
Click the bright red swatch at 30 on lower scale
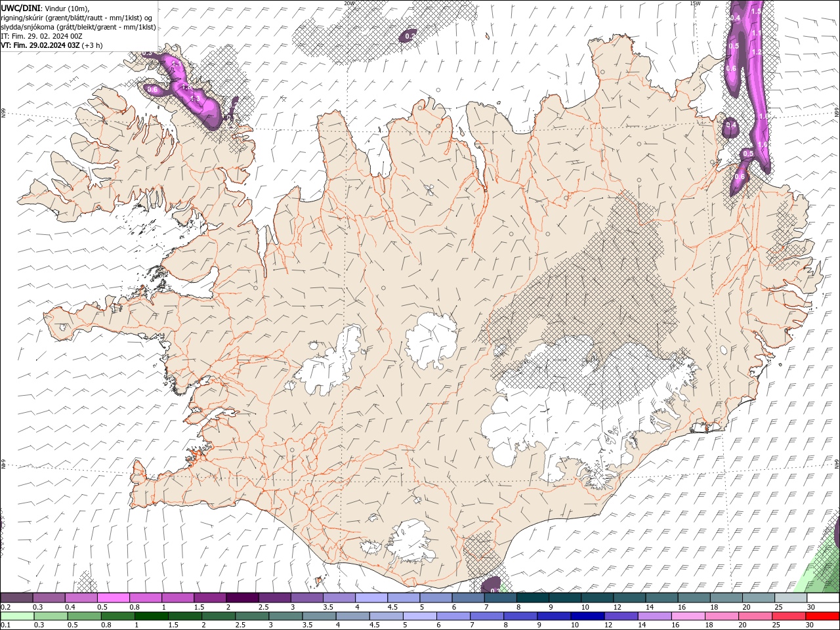822,616
